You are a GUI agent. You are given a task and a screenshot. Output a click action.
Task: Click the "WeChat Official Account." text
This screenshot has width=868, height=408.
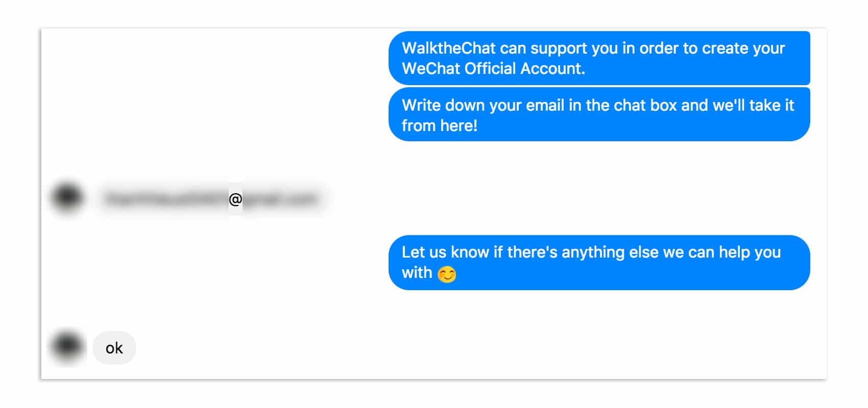point(493,68)
